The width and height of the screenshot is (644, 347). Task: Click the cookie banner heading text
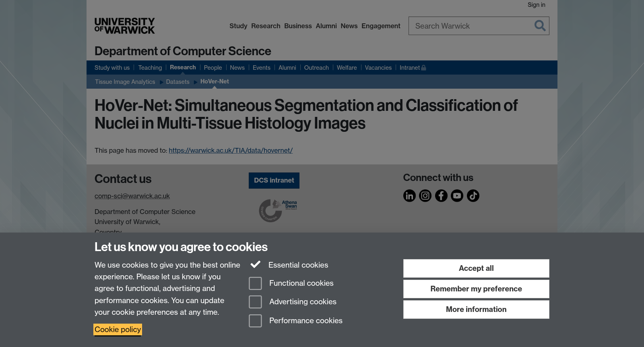click(x=181, y=247)
